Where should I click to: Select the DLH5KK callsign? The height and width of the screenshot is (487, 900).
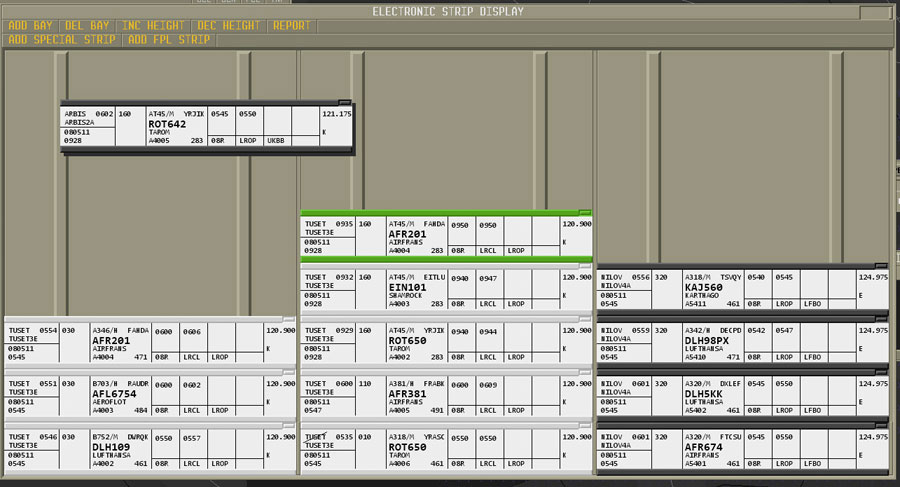point(704,394)
